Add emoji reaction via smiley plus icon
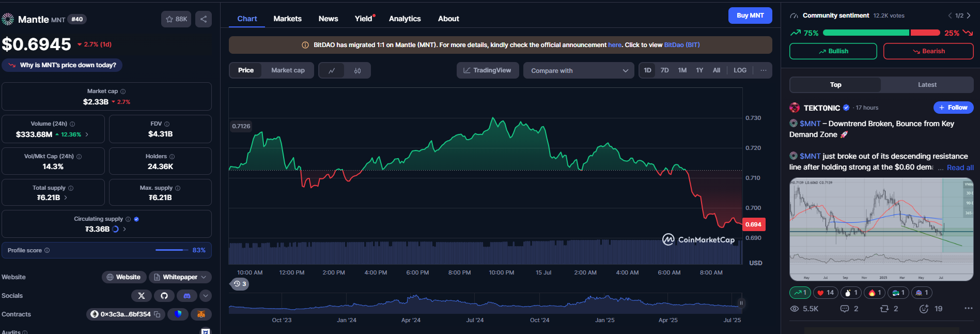The width and height of the screenshot is (980, 334). pos(924,309)
